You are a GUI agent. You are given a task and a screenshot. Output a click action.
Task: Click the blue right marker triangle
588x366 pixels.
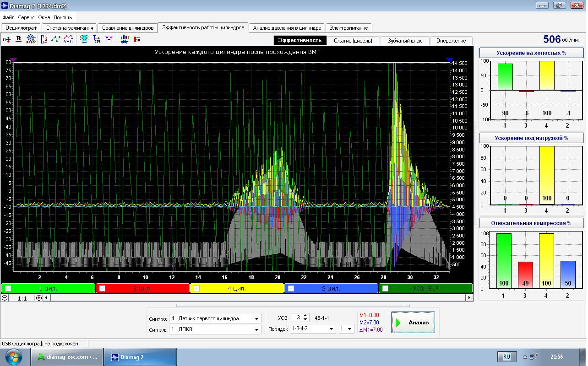[450, 60]
